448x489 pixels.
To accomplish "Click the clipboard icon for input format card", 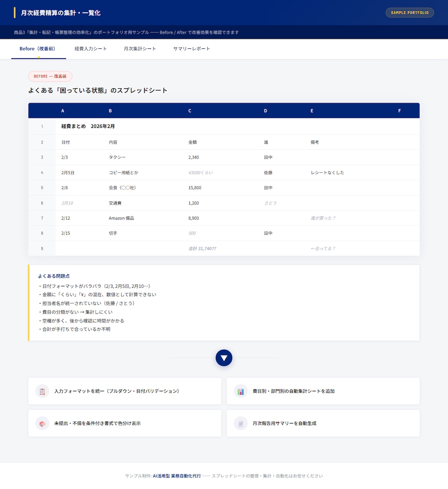I will 42,391.
